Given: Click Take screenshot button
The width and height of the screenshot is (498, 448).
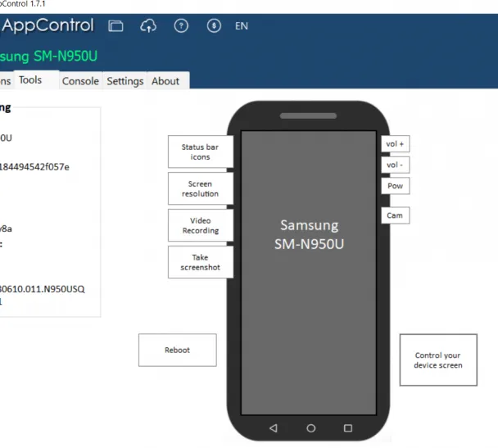Looking at the screenshot, I should tap(201, 262).
